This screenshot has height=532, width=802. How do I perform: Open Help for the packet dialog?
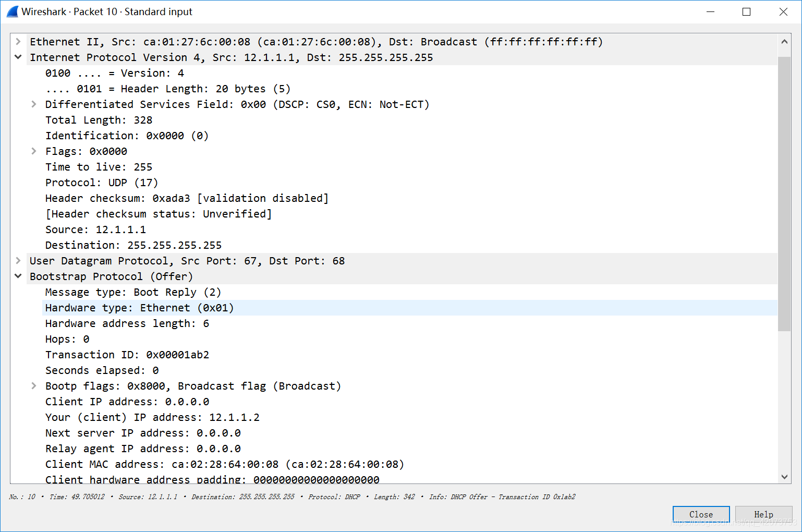click(x=763, y=514)
